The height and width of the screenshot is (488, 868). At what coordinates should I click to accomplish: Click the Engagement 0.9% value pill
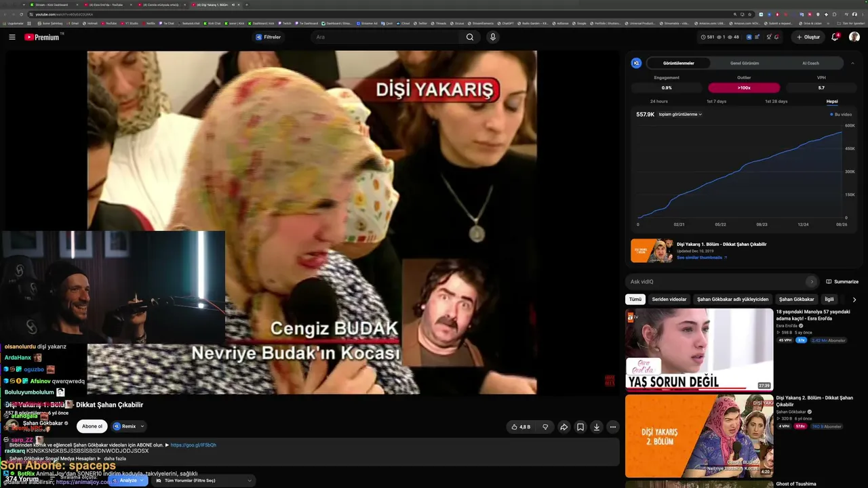point(667,87)
